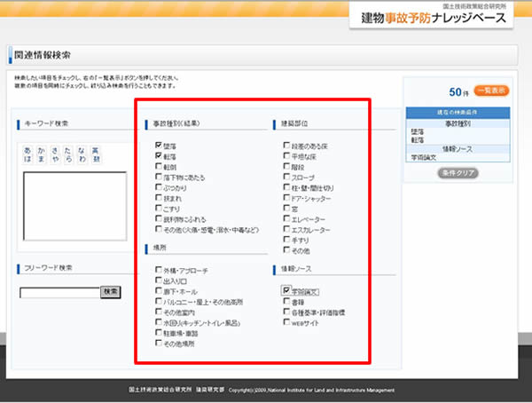This screenshot has height=403, width=532.
Task: Check the 窓 checkbox
Action: coord(286,208)
